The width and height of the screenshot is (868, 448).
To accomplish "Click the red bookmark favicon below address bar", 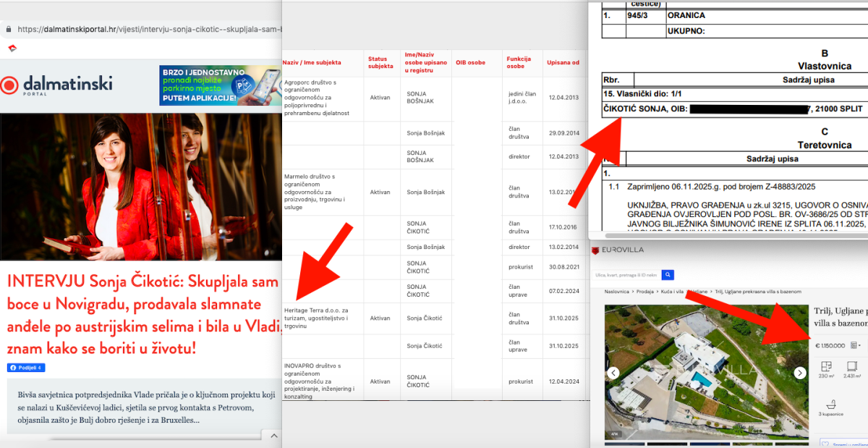I will click(x=12, y=48).
